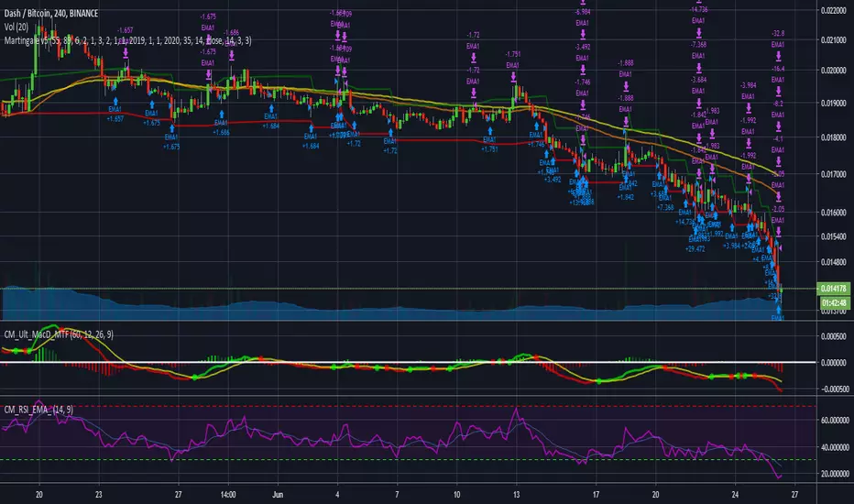Click the blue buy arrow above +1.751

point(490,131)
